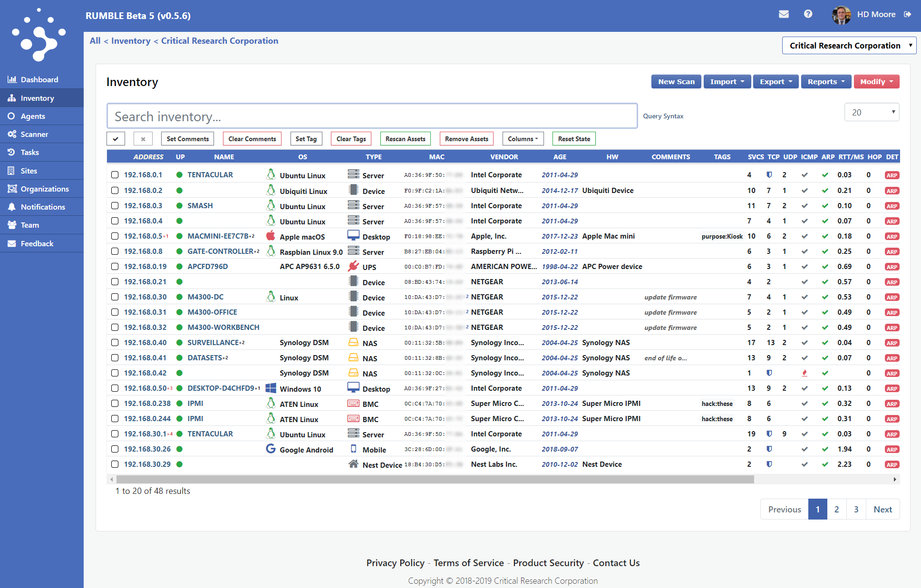Expand the red Modify dropdown

pyautogui.click(x=876, y=82)
